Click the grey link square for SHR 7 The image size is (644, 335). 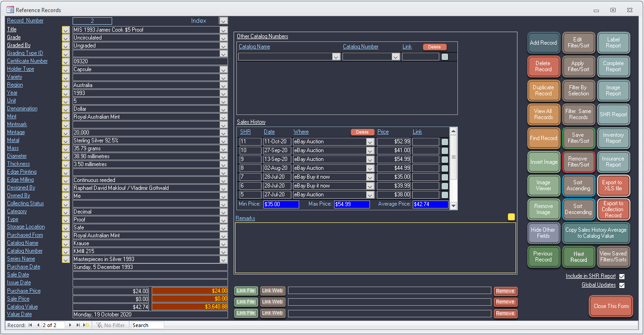pos(445,177)
